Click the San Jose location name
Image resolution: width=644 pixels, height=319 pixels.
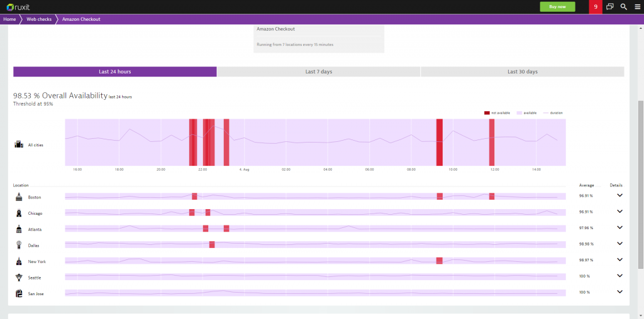tap(36, 294)
